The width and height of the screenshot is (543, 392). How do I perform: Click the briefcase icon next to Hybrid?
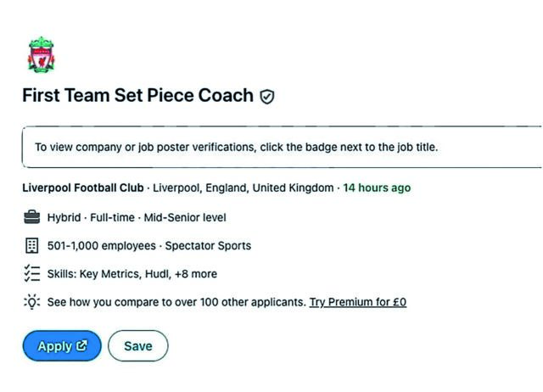(x=32, y=217)
